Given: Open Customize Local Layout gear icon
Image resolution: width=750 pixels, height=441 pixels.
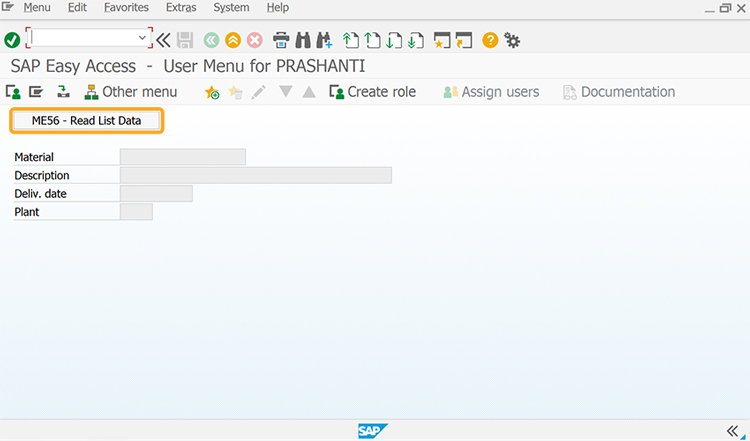Looking at the screenshot, I should pyautogui.click(x=512, y=40).
